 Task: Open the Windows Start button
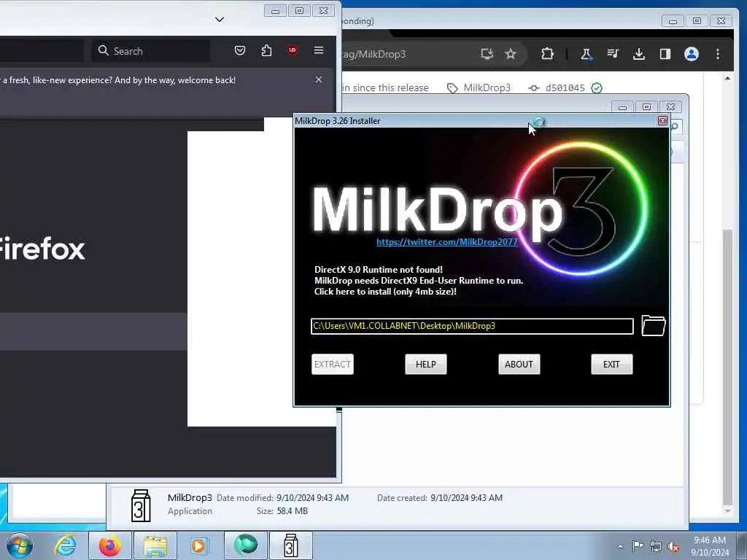19,545
